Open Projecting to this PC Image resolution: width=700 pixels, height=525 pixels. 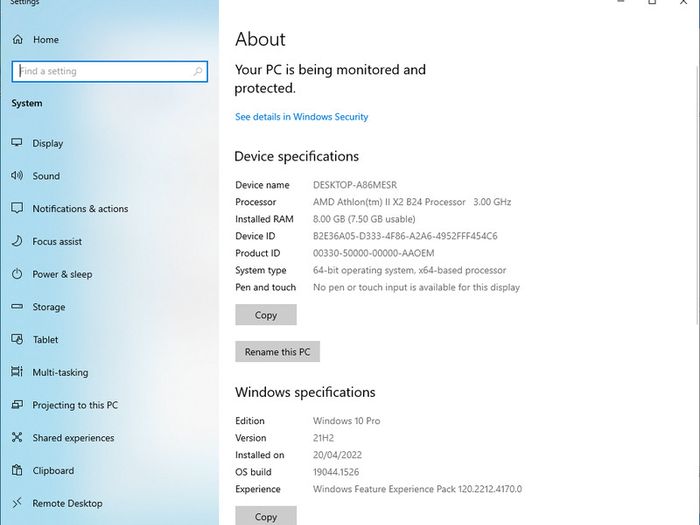click(75, 405)
